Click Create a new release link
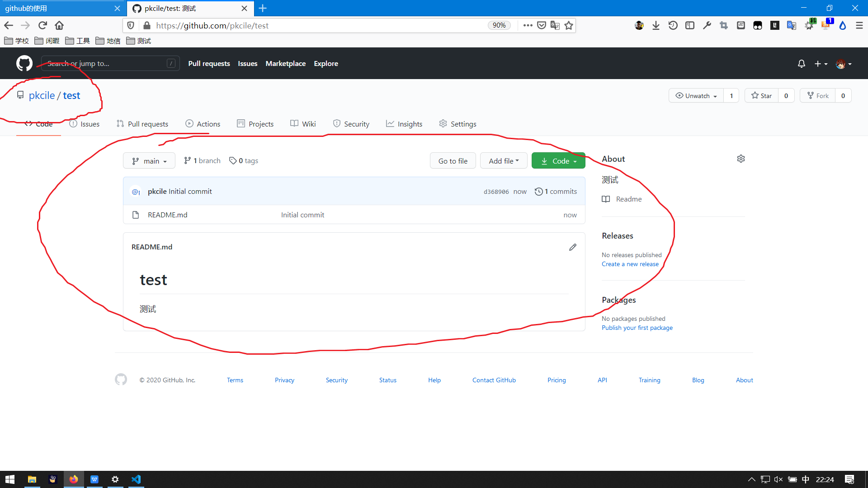This screenshot has width=868, height=488. [630, 264]
